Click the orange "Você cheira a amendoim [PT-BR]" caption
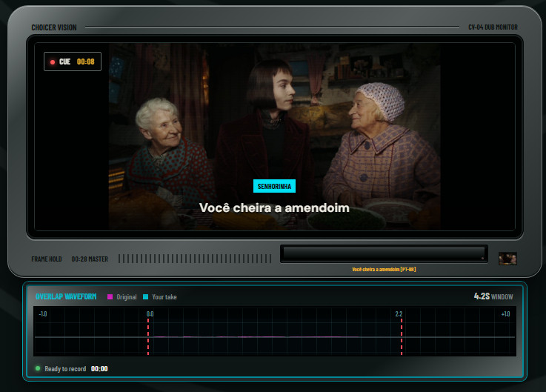This screenshot has width=546, height=392. [x=384, y=269]
